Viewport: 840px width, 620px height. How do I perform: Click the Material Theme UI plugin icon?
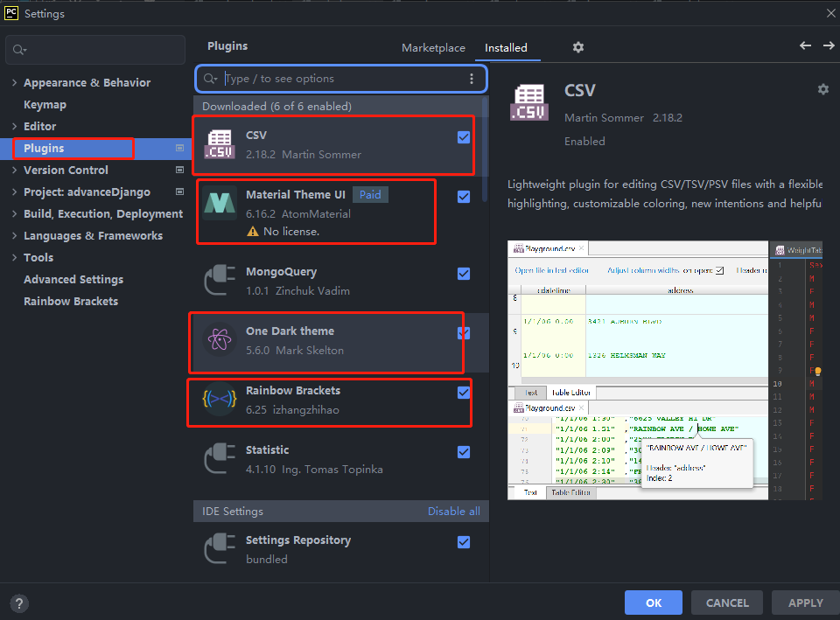click(220, 204)
